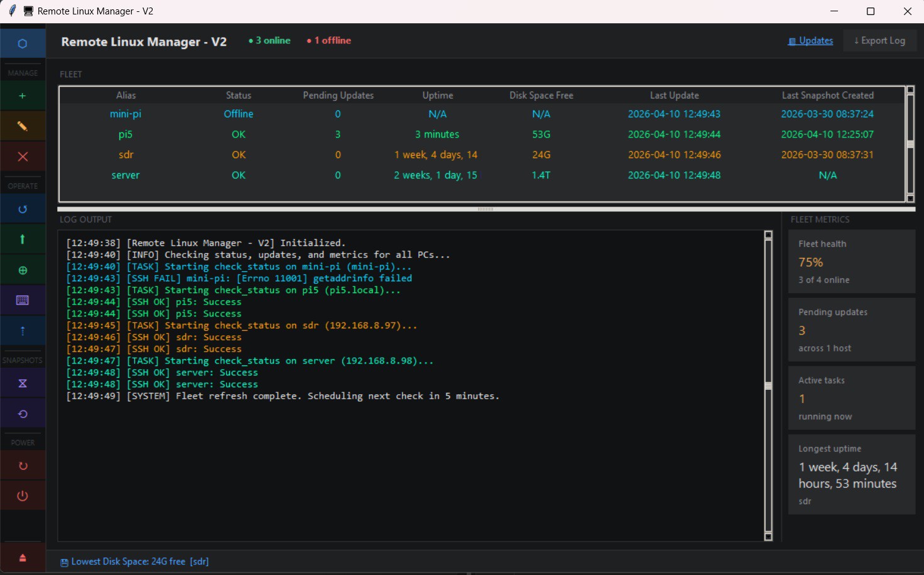924x575 pixels.
Task: Click the hourglass snapshot icon
Action: pos(23,383)
